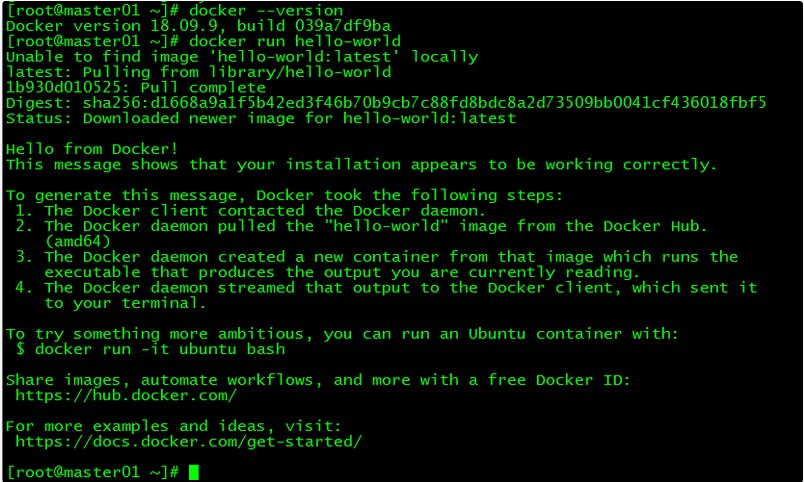Click step 1 about Docker client contacted daemon

(x=250, y=210)
